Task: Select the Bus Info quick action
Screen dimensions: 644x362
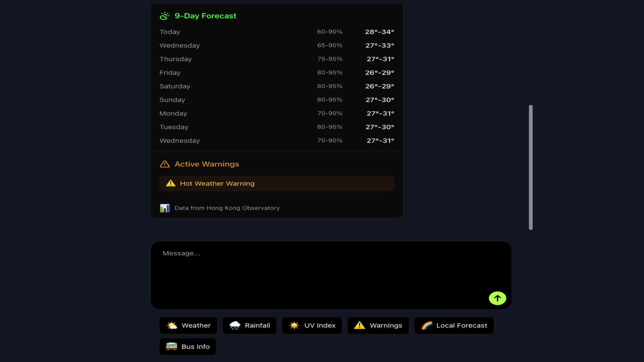Action: pos(187,347)
